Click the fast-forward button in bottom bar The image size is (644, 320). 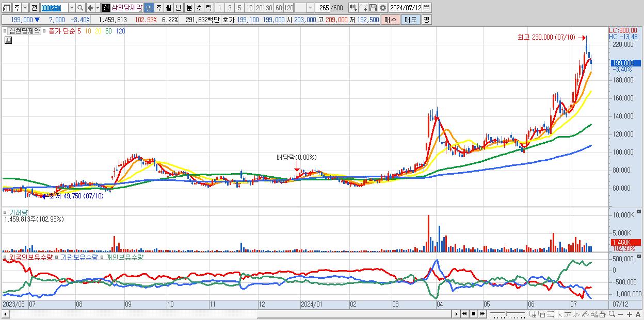pos(482,314)
